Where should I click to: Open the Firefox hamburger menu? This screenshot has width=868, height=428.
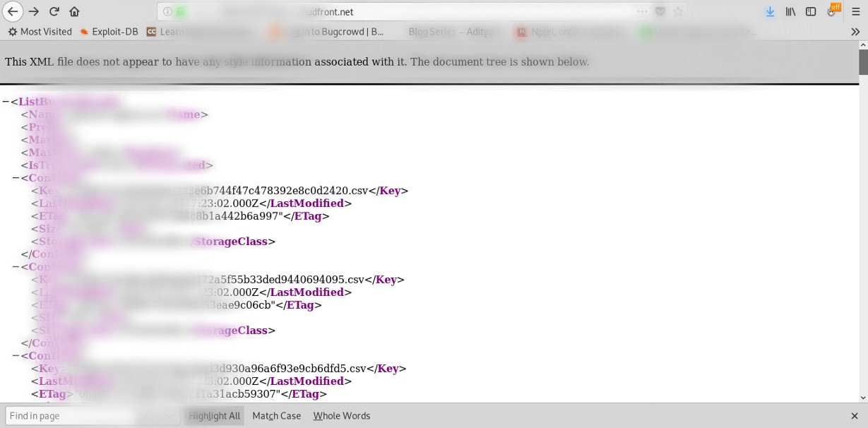[x=855, y=11]
